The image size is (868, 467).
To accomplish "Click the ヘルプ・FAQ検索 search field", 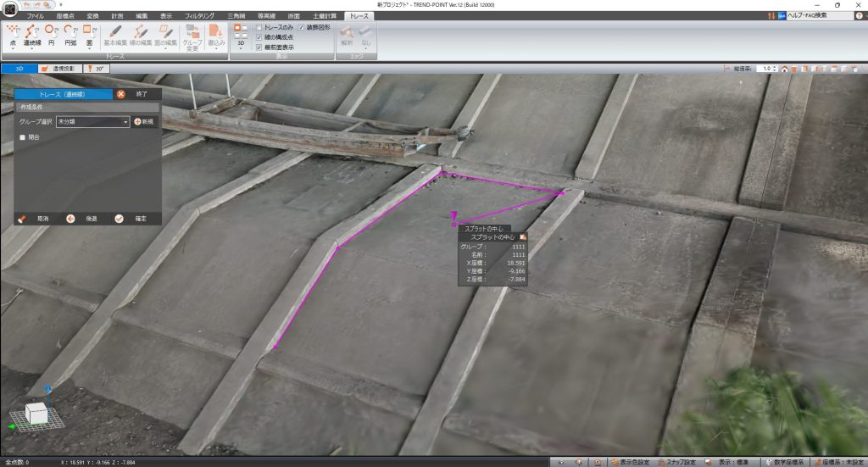I will pyautogui.click(x=818, y=16).
